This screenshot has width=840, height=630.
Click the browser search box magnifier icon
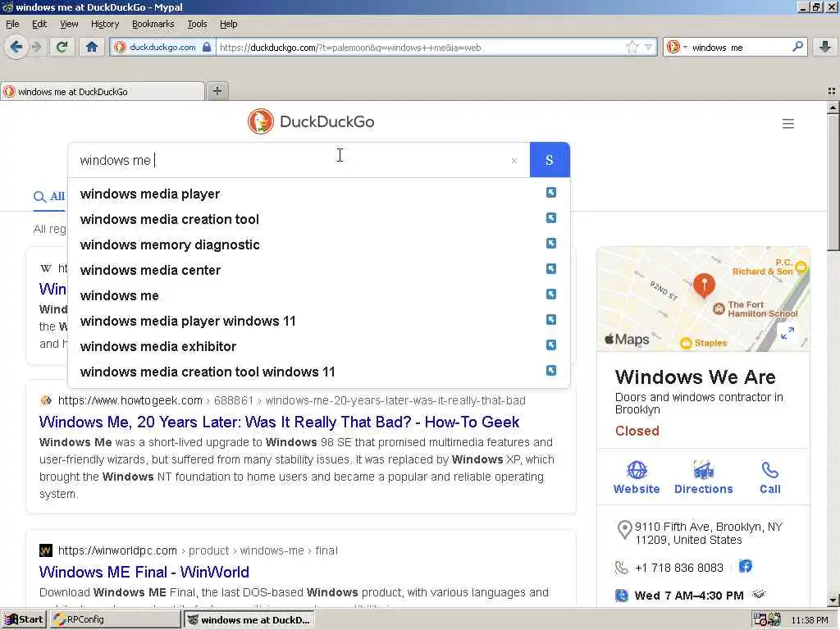[x=797, y=47]
